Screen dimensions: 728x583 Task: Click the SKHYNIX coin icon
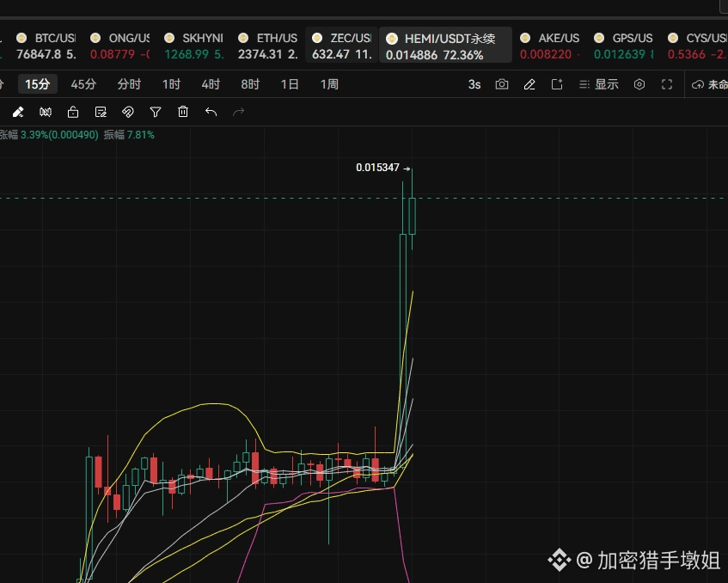169,38
